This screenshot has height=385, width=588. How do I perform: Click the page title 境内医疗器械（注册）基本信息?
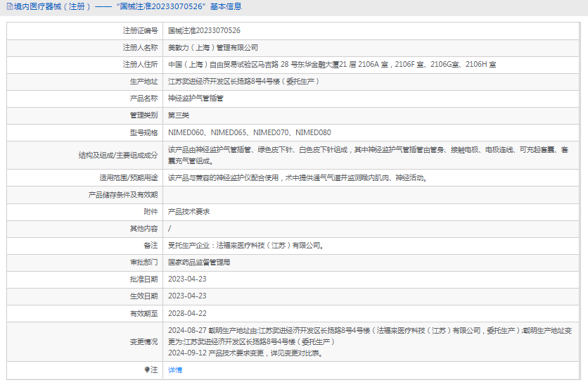click(128, 6)
